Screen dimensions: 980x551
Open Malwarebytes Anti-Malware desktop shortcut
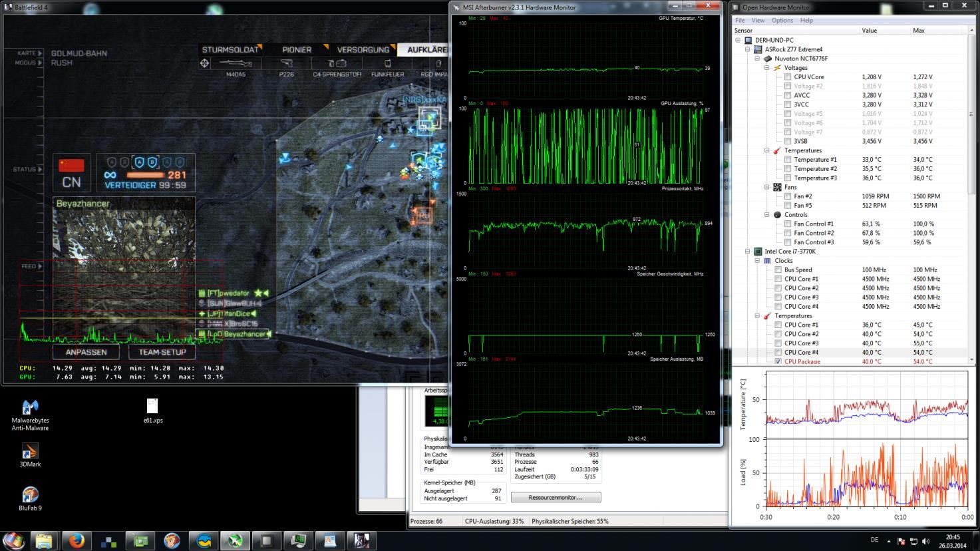coord(30,408)
